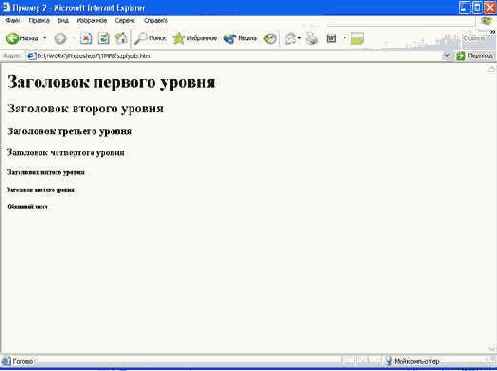Refresh the page with Refresh icon
Image resolution: width=497 pixels, height=371 pixels.
[104, 39]
